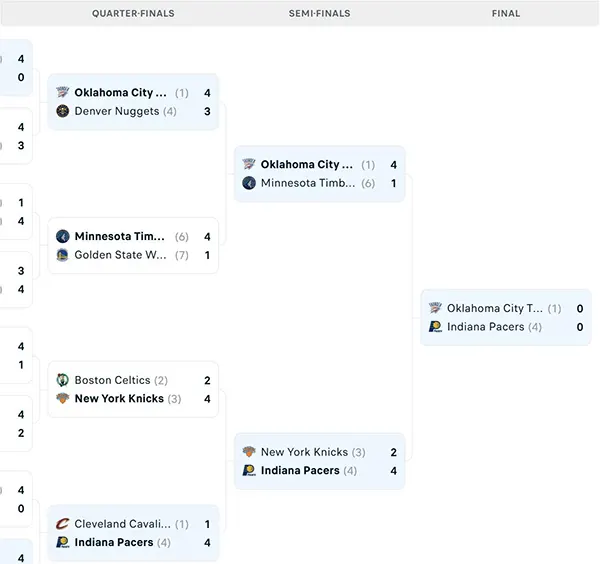The height and width of the screenshot is (564, 600).
Task: Open Indiana Pacers in Final card
Action: pos(486,327)
